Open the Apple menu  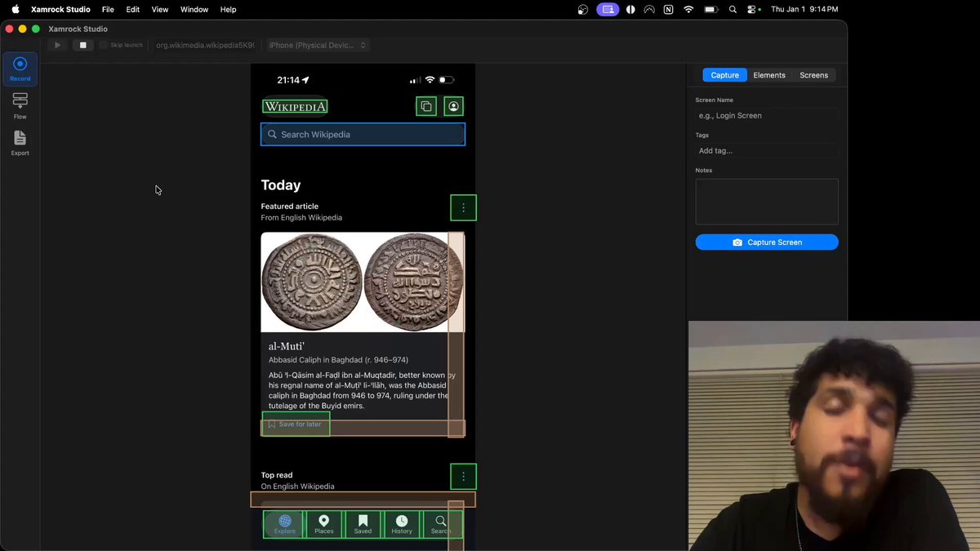16,9
